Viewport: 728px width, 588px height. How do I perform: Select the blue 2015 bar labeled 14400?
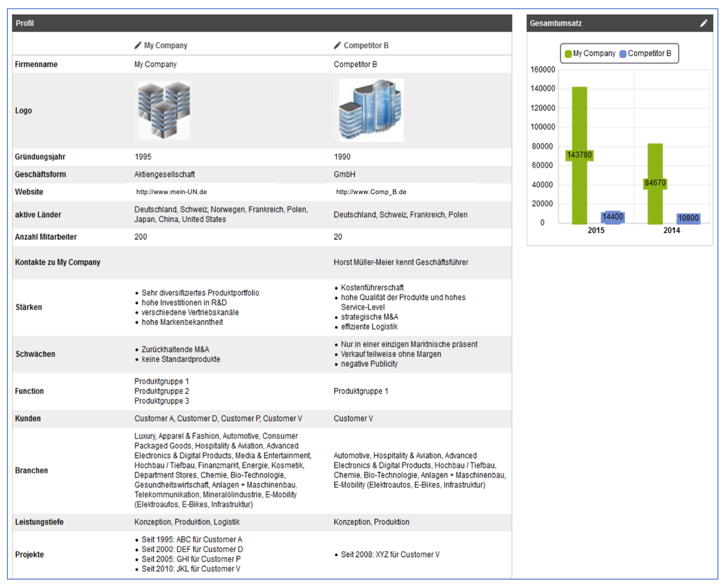pyautogui.click(x=612, y=217)
